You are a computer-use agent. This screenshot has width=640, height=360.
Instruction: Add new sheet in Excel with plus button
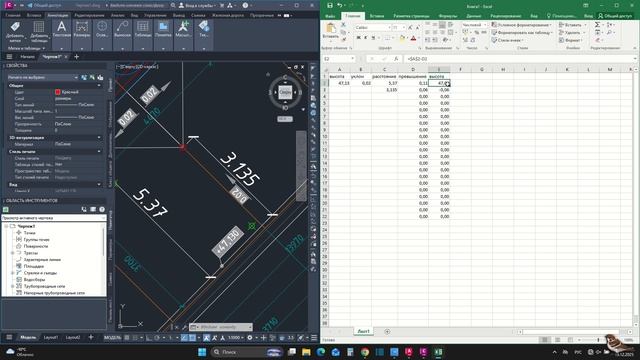click(x=387, y=331)
